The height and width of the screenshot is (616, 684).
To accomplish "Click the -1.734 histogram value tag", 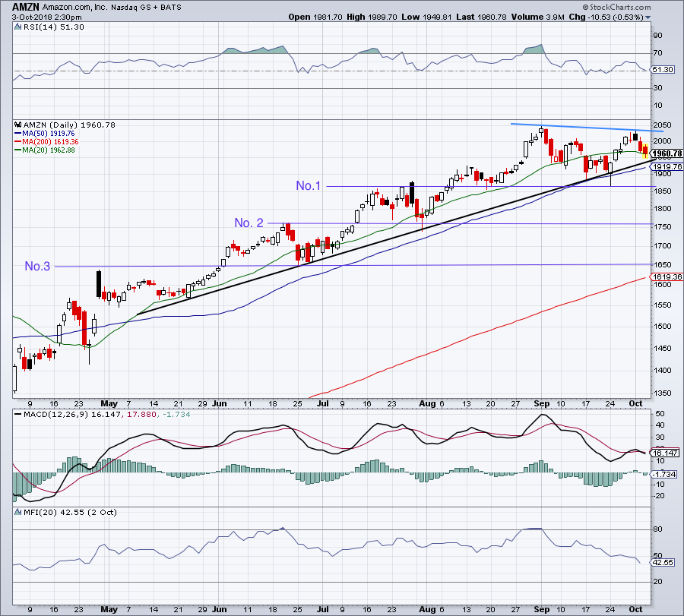I will click(664, 474).
